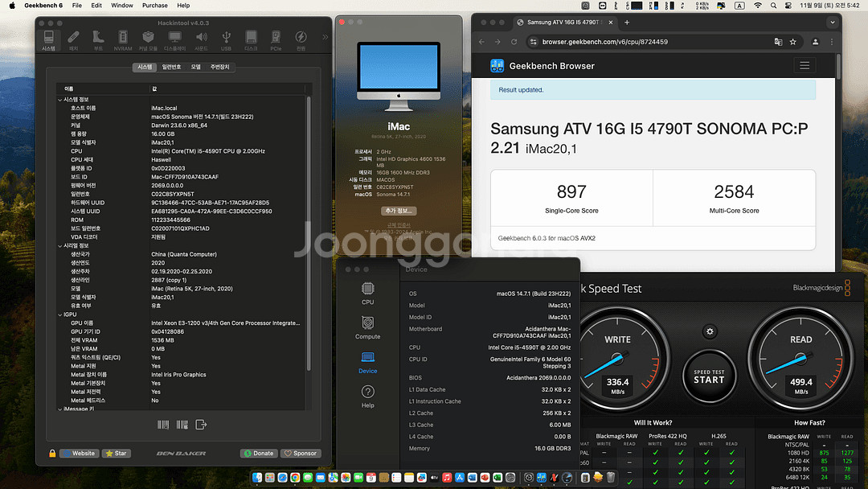Select Compute in Geekbench sidebar
Image resolution: width=868 pixels, height=489 pixels.
point(367,328)
